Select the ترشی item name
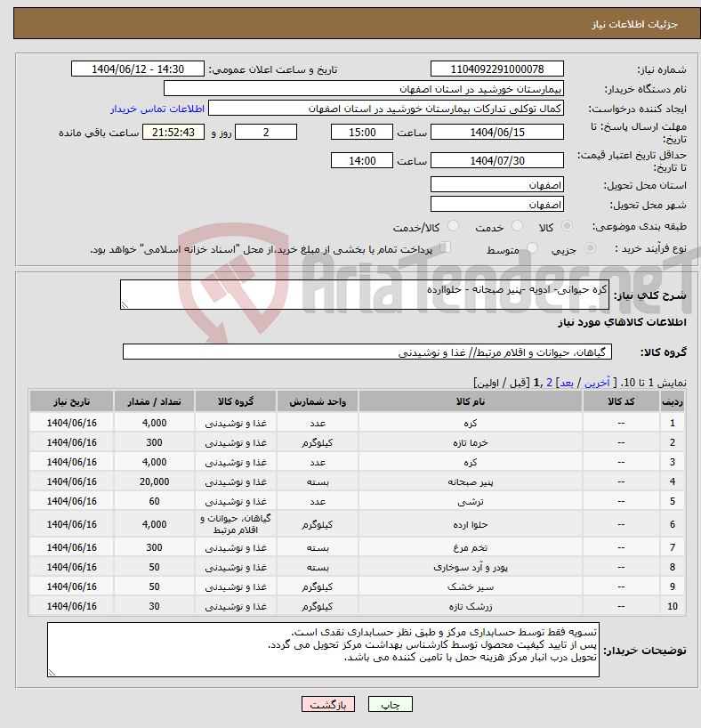The image size is (701, 728). pyautogui.click(x=471, y=501)
